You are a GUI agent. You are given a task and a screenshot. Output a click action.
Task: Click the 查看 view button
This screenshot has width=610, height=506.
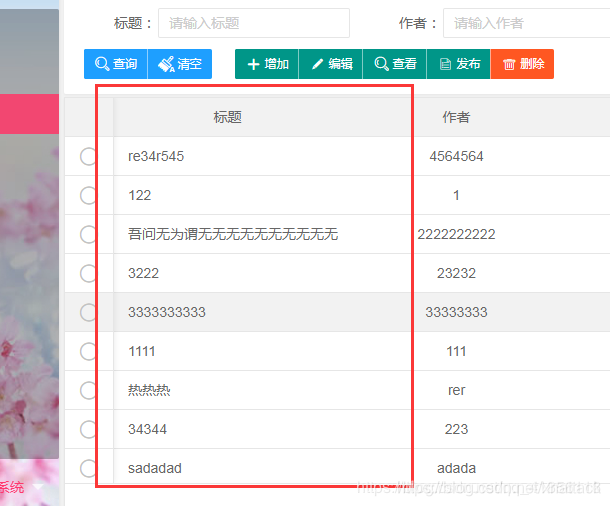click(x=394, y=64)
